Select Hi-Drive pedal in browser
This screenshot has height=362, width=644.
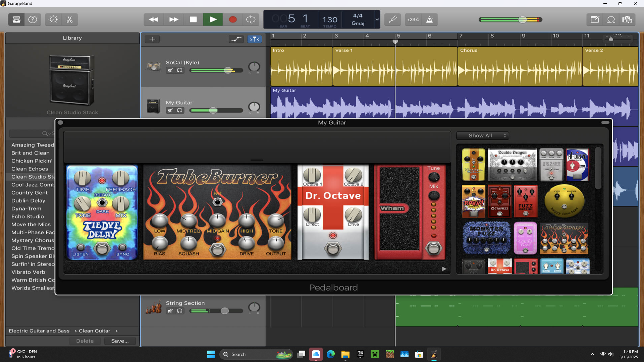tap(578, 165)
